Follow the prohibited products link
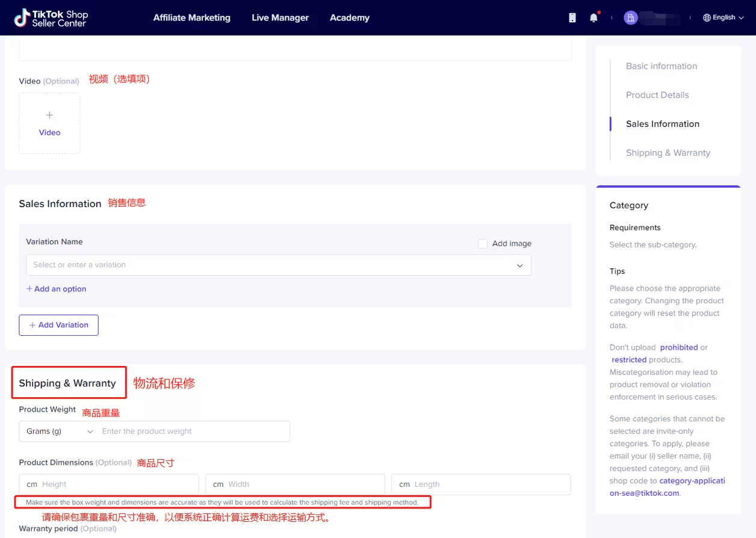Viewport: 756px width, 538px height. coord(678,347)
